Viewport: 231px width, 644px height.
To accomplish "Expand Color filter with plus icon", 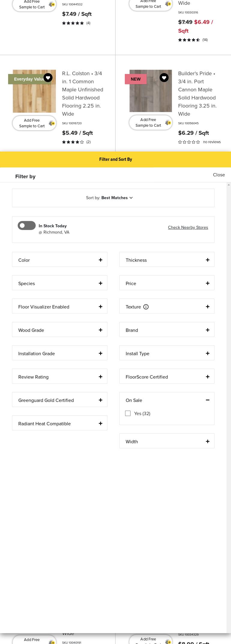I will coord(100,260).
